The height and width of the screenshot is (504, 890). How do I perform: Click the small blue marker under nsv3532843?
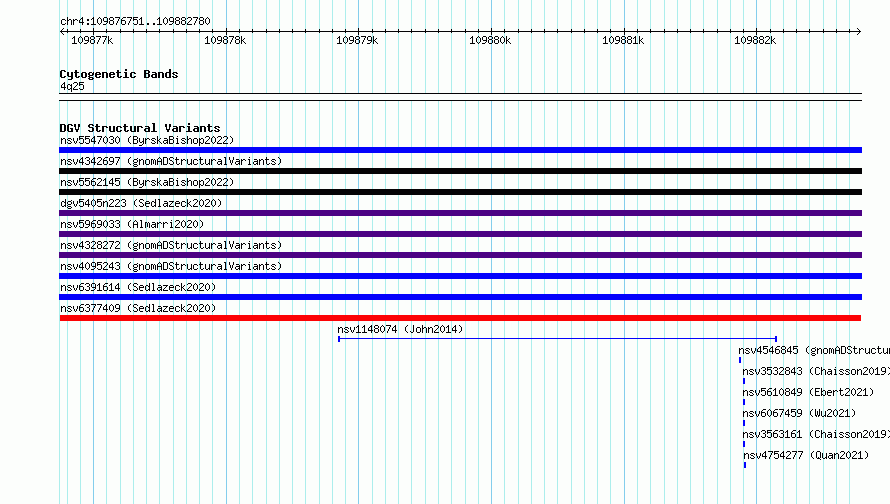coord(744,381)
